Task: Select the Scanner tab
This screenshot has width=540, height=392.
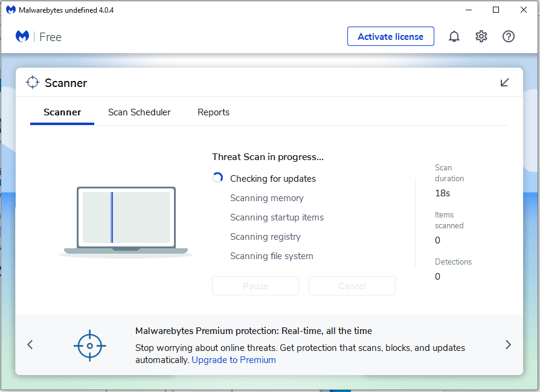Action: 62,112
